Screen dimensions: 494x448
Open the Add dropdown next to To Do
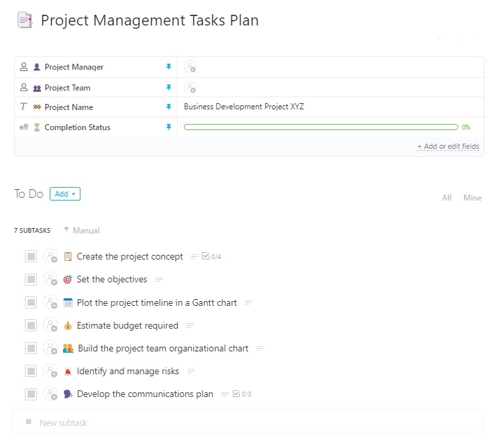(65, 194)
